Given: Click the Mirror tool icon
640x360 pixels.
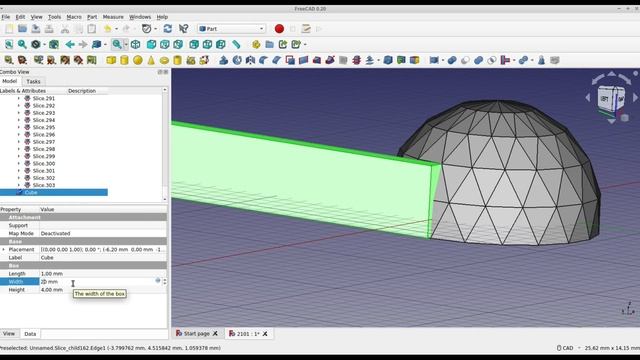Looking at the screenshot, I should click(250, 60).
